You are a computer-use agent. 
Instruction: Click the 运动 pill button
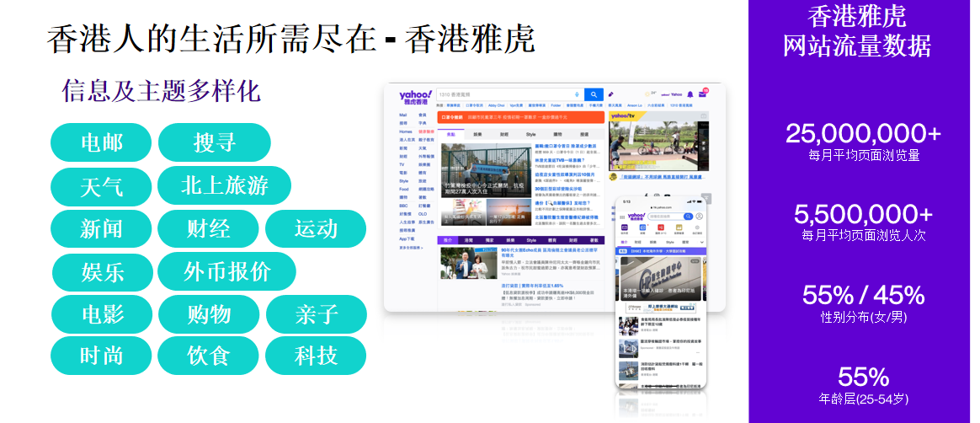pyautogui.click(x=316, y=229)
